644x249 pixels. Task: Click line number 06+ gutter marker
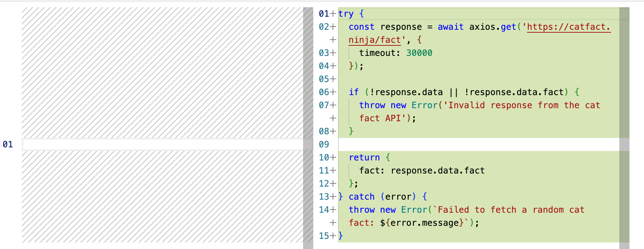click(x=327, y=92)
